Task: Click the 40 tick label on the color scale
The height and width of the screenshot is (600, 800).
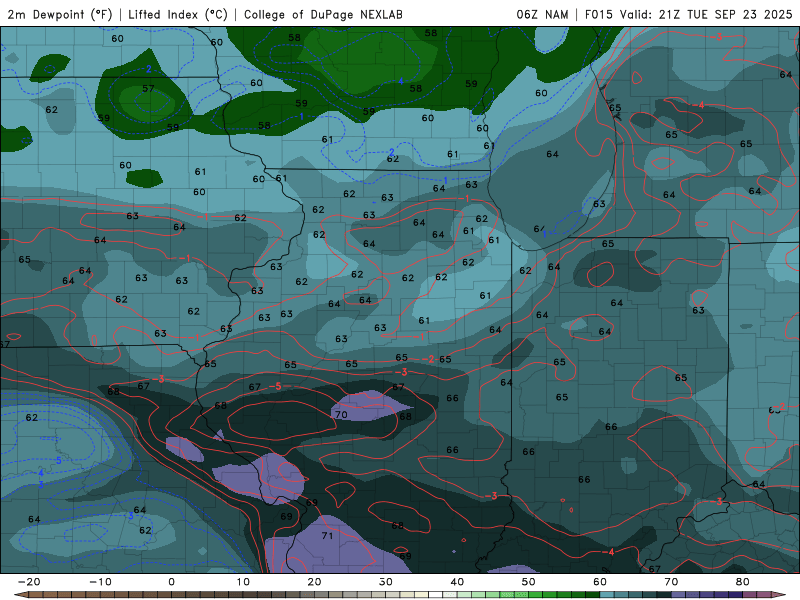Action: pos(457,582)
